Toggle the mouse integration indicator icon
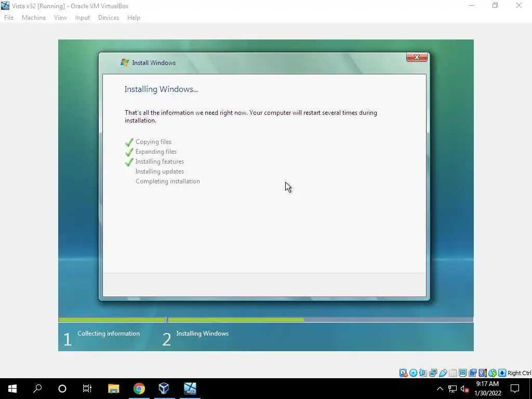 [x=493, y=373]
